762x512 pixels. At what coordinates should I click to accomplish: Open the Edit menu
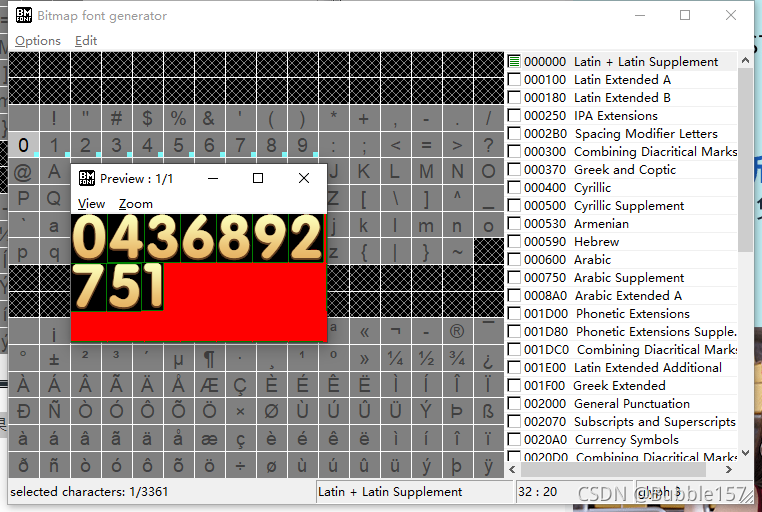click(x=86, y=41)
